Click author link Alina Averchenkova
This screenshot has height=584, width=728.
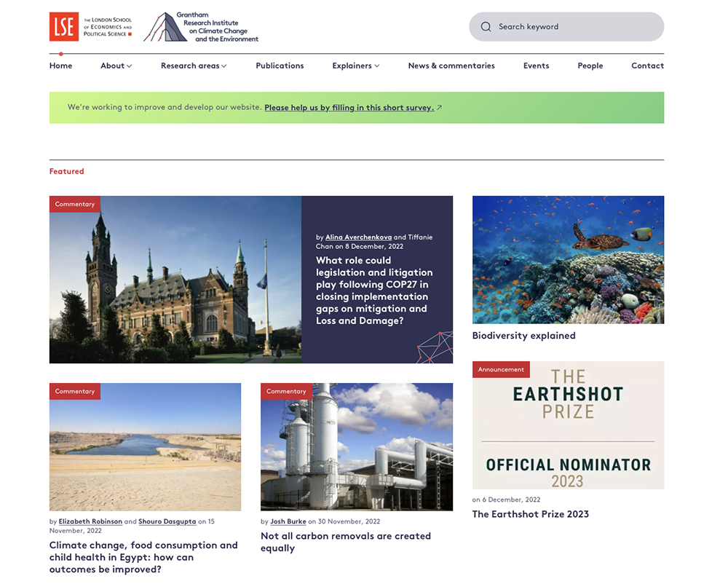coord(358,237)
